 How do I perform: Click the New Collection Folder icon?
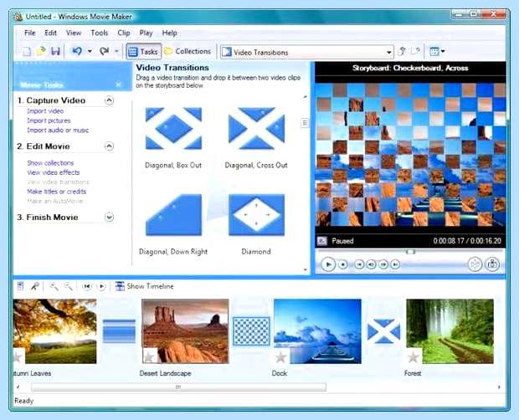(x=415, y=51)
